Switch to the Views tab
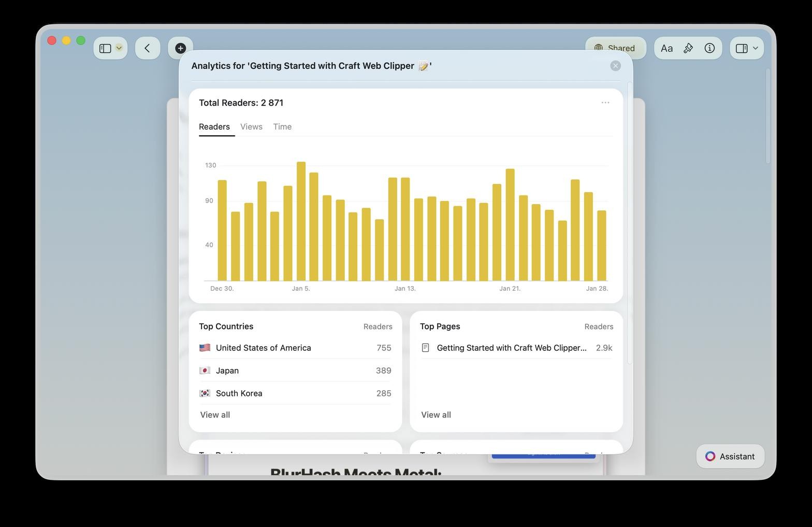The image size is (812, 527). tap(251, 126)
